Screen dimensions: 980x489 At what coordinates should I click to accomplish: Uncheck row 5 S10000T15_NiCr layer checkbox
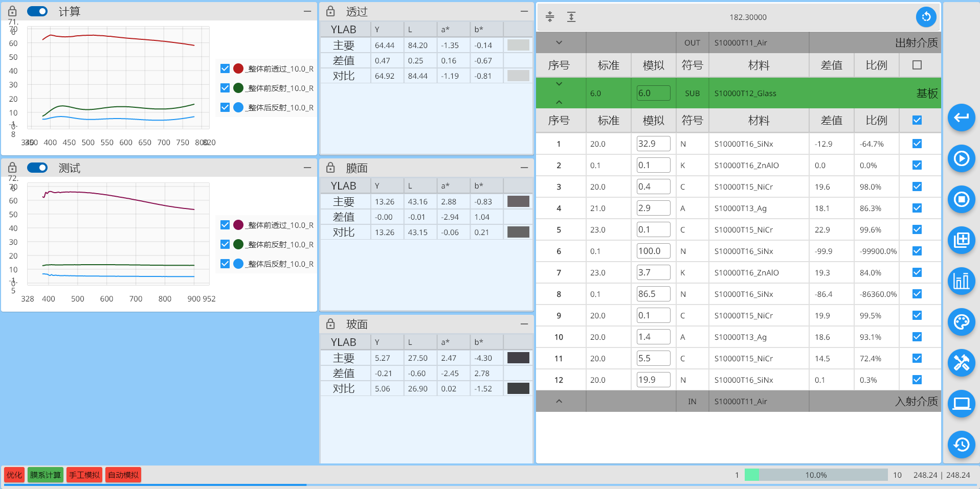(x=916, y=229)
